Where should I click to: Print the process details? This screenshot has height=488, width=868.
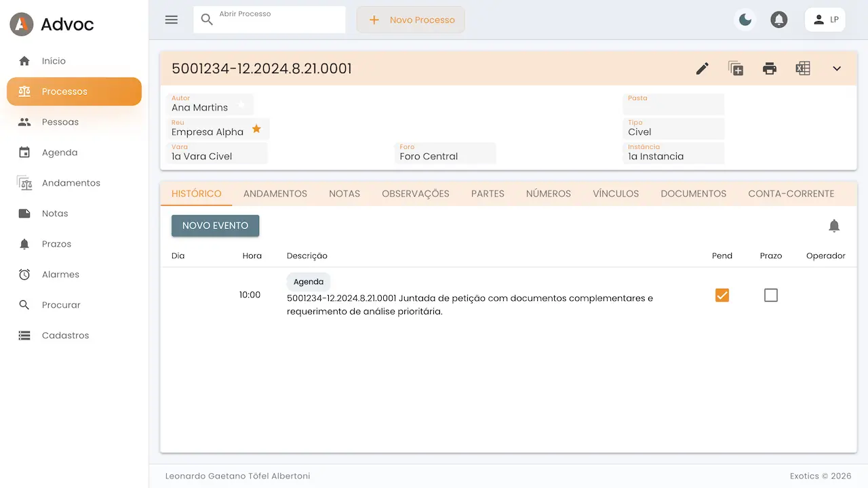tap(770, 68)
